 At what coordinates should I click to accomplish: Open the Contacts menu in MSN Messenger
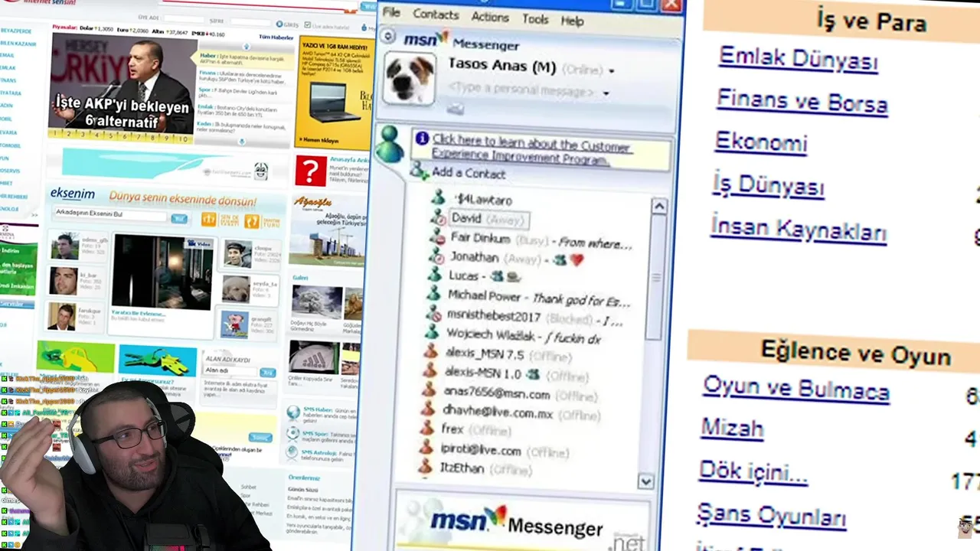coord(436,15)
